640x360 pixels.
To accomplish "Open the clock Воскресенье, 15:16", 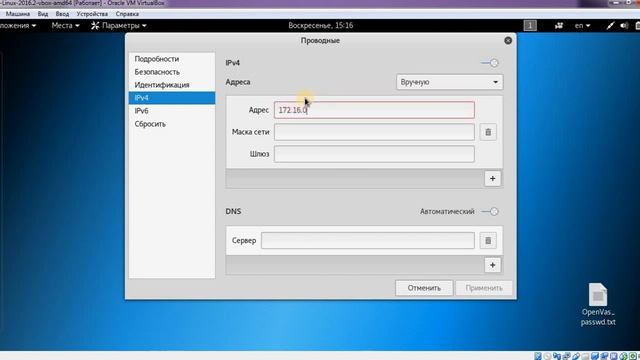I will [320, 25].
